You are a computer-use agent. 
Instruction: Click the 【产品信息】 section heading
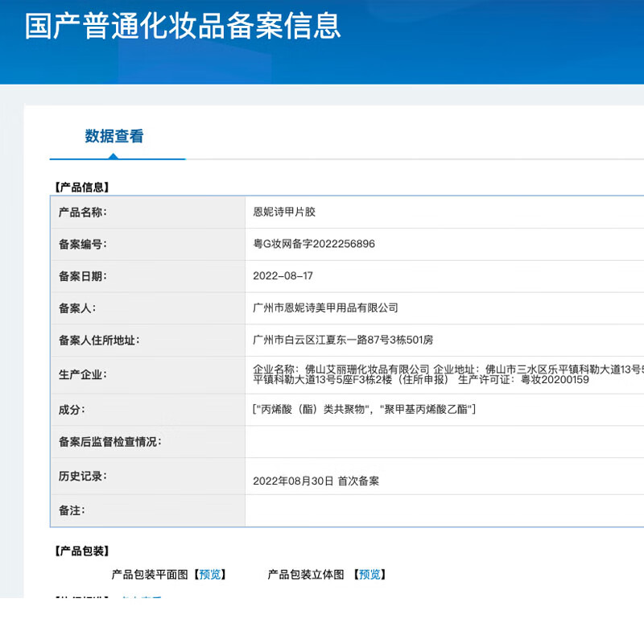[x=81, y=187]
